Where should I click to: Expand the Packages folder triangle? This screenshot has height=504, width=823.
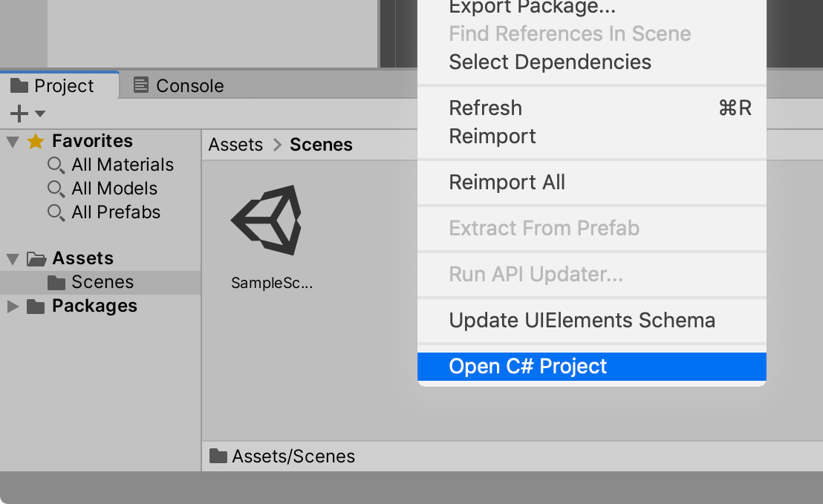(13, 307)
